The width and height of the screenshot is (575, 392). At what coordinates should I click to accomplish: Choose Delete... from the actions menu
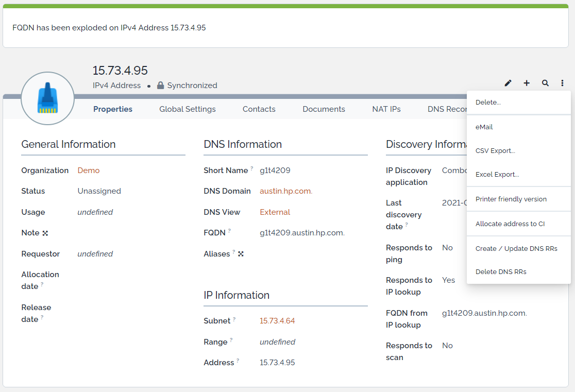point(488,103)
